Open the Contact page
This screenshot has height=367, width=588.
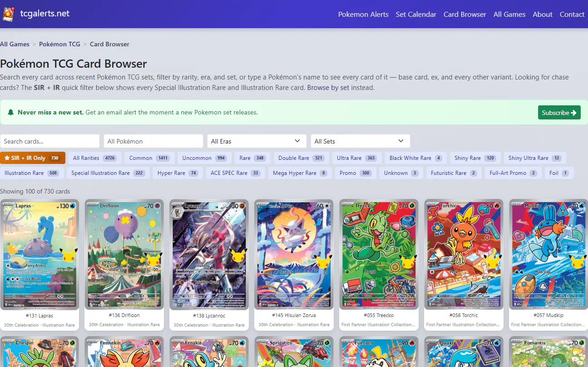pos(572,14)
